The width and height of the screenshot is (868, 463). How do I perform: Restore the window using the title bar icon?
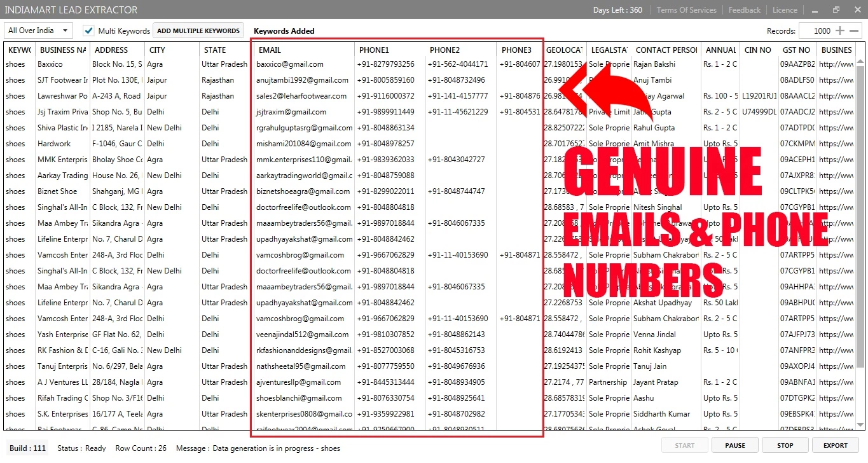point(836,10)
